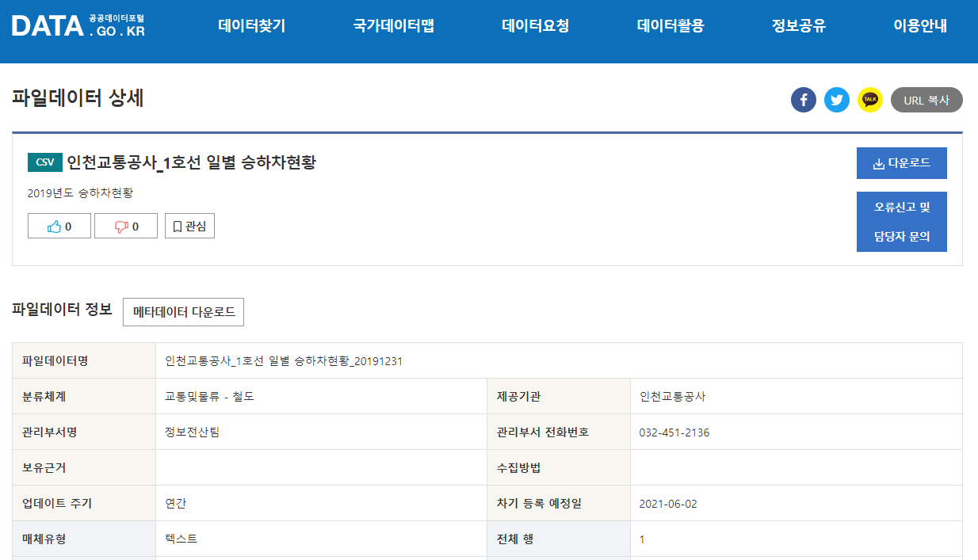
Task: Open the 이용안내 menu
Action: click(920, 25)
